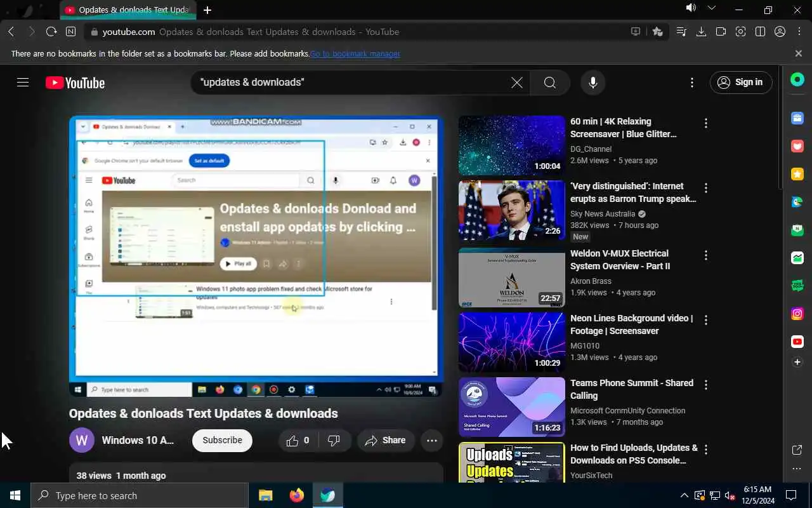This screenshot has width=812, height=508.
Task: Open the 'Weldon V-MUX Electrical System Overview' title
Action: [620, 260]
